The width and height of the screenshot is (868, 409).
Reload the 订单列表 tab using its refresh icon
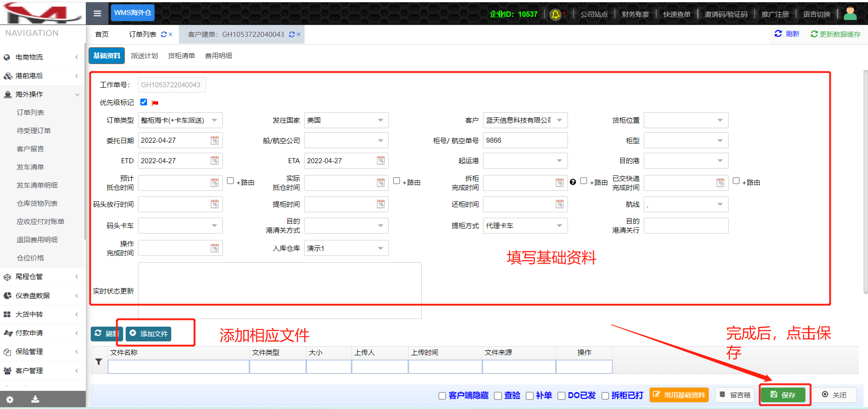tap(164, 35)
